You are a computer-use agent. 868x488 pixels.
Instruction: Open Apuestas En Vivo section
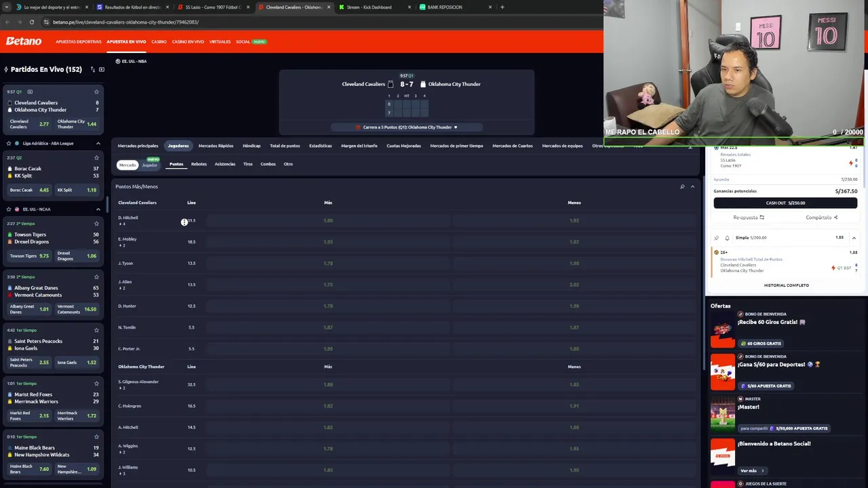point(126,41)
